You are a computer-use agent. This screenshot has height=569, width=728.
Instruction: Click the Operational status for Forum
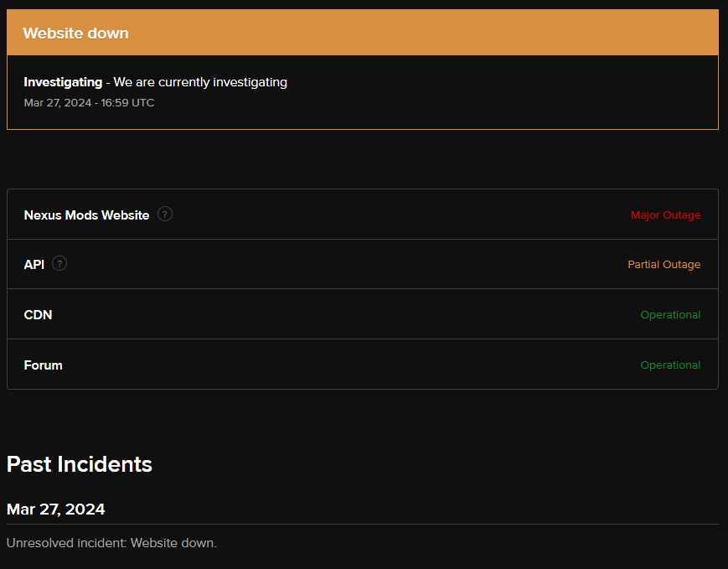pos(670,365)
